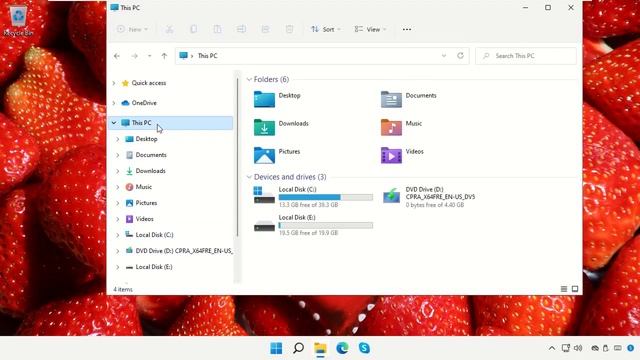Click the Rename icon in toolbar

pyautogui.click(x=241, y=29)
